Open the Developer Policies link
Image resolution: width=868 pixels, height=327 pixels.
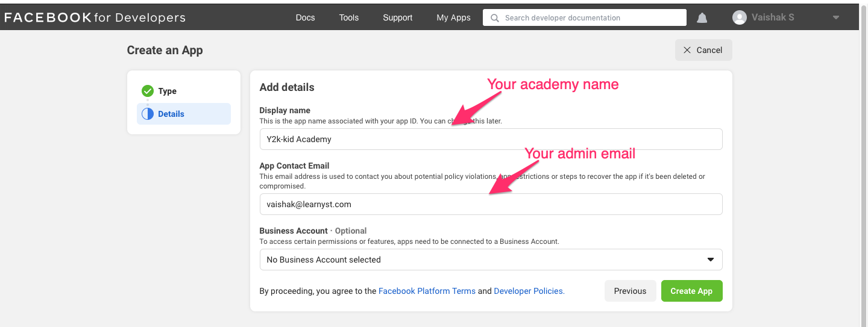(529, 291)
